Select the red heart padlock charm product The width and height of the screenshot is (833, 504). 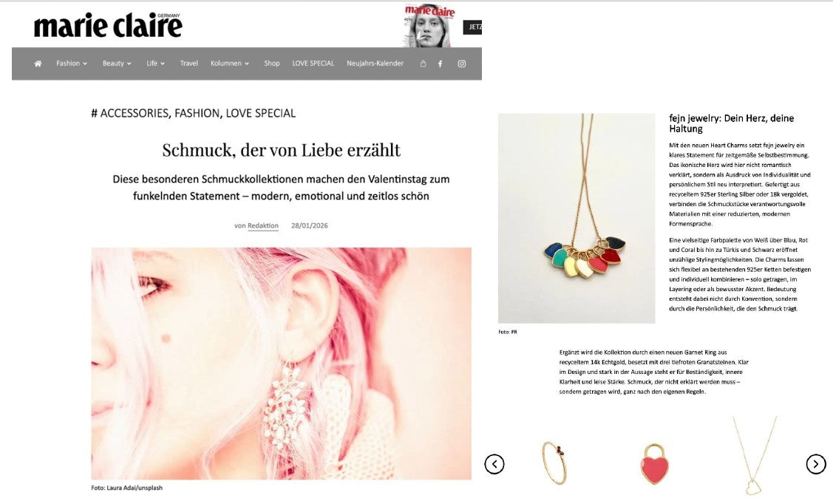(655, 463)
